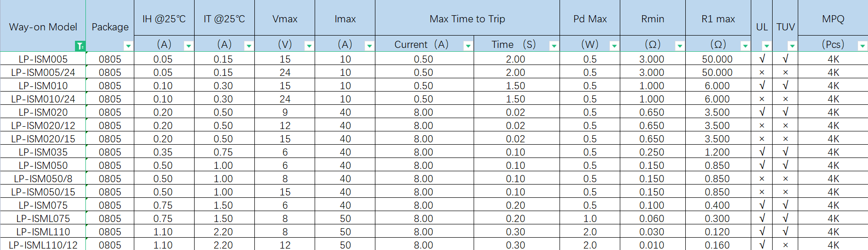The height and width of the screenshot is (250, 868).
Task: Select the Max Time to Trip header
Action: coord(467,19)
